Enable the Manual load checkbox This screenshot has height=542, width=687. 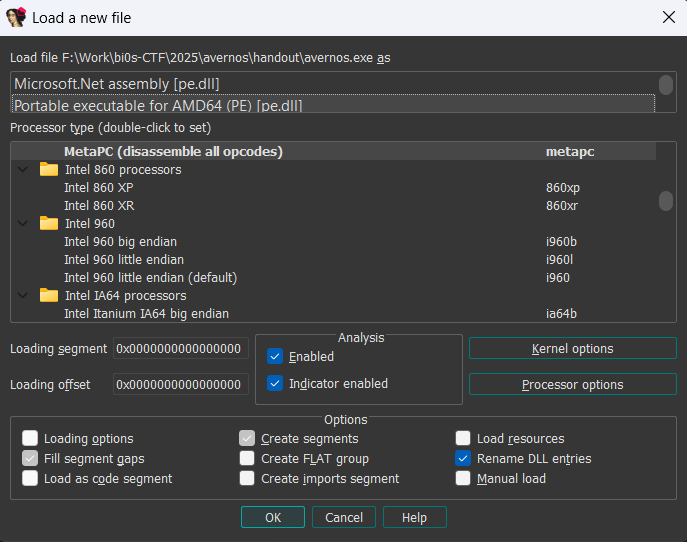(x=463, y=478)
